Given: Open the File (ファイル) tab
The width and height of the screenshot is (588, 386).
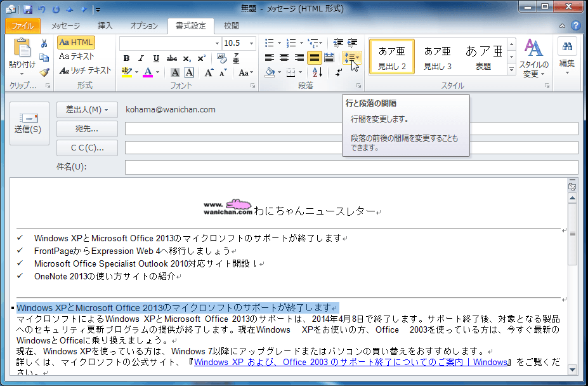Looking at the screenshot, I should (x=22, y=25).
